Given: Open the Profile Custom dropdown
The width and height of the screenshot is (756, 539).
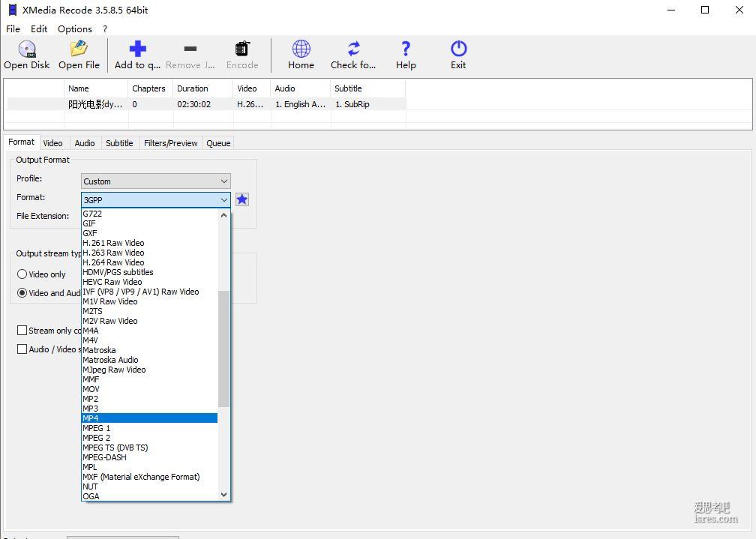Looking at the screenshot, I should 156,181.
